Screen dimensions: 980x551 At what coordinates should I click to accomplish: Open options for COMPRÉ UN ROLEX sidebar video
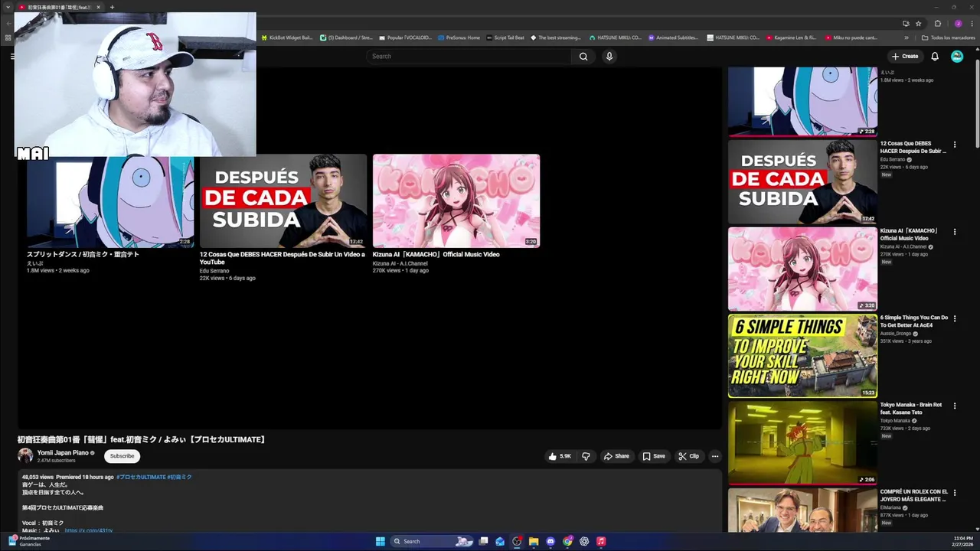(x=955, y=493)
